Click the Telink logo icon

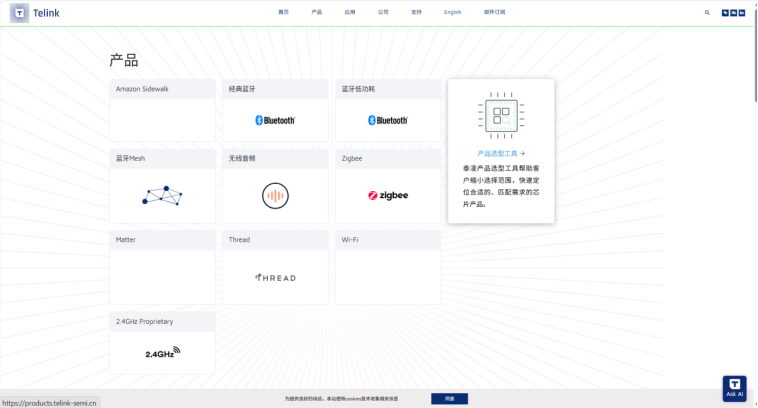coord(19,13)
